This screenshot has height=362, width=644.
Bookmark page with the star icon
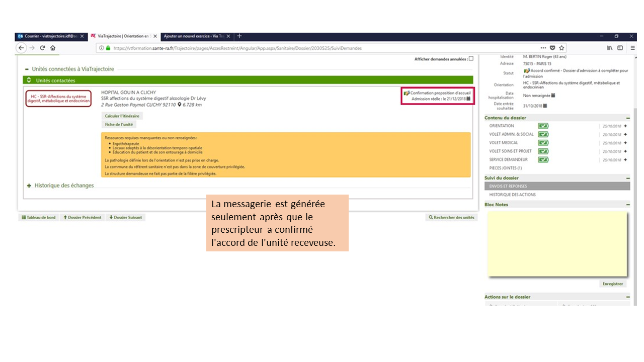[x=561, y=48]
